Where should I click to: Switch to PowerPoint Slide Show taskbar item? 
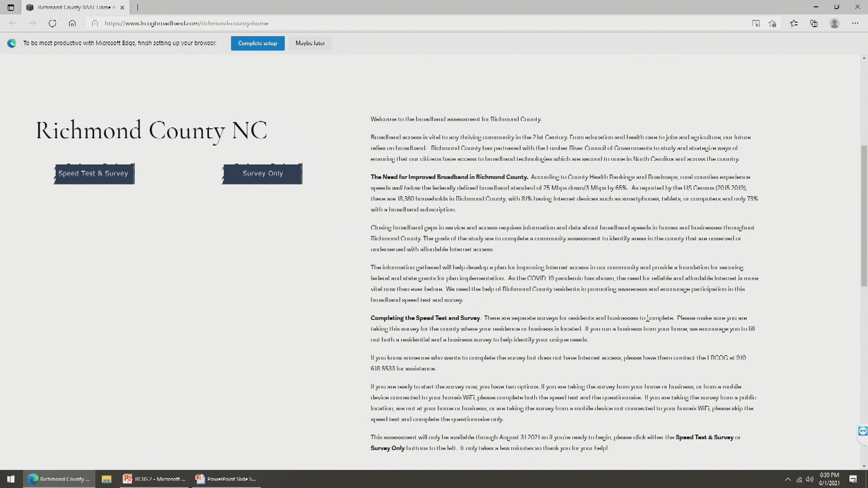pos(226,479)
